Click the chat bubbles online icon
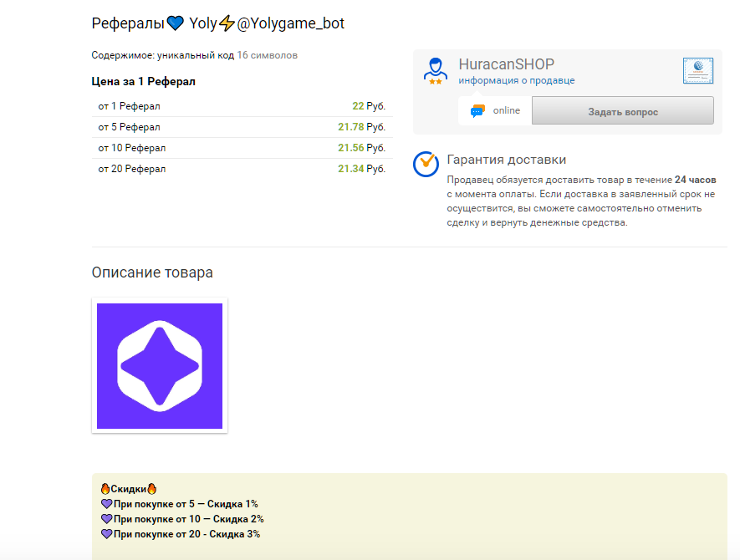Screen dimensions: 740x560 point(477,111)
